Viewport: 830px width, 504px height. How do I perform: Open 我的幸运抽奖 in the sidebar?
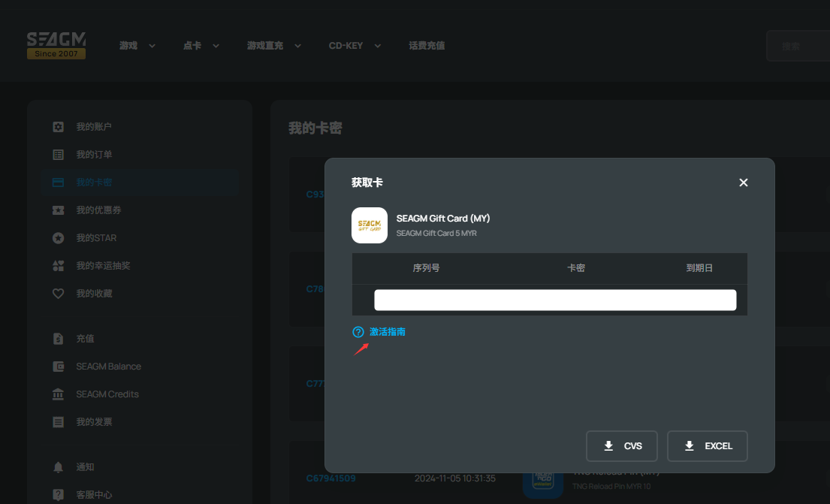(x=103, y=266)
